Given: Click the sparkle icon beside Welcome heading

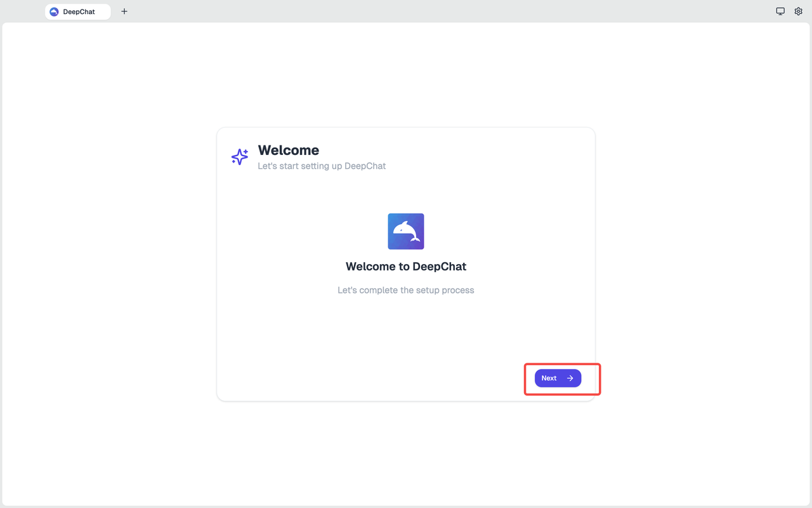Looking at the screenshot, I should tap(239, 156).
